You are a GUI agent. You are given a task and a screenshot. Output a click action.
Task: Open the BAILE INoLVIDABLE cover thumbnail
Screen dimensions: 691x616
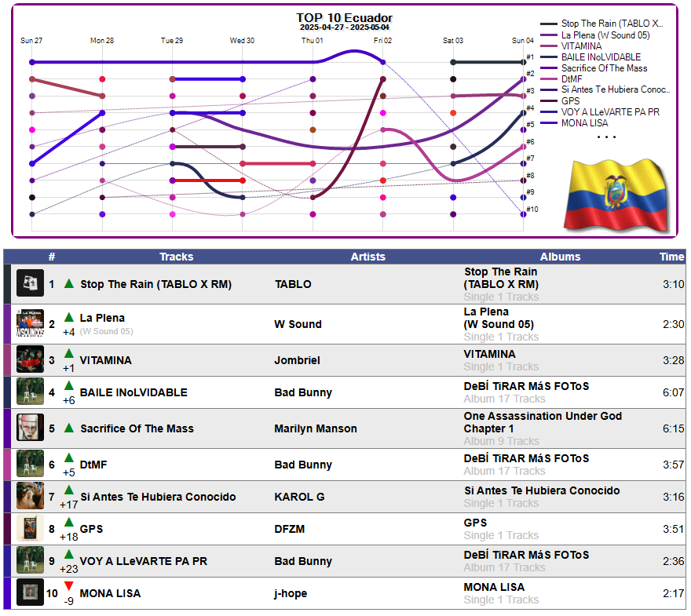pos(30,392)
